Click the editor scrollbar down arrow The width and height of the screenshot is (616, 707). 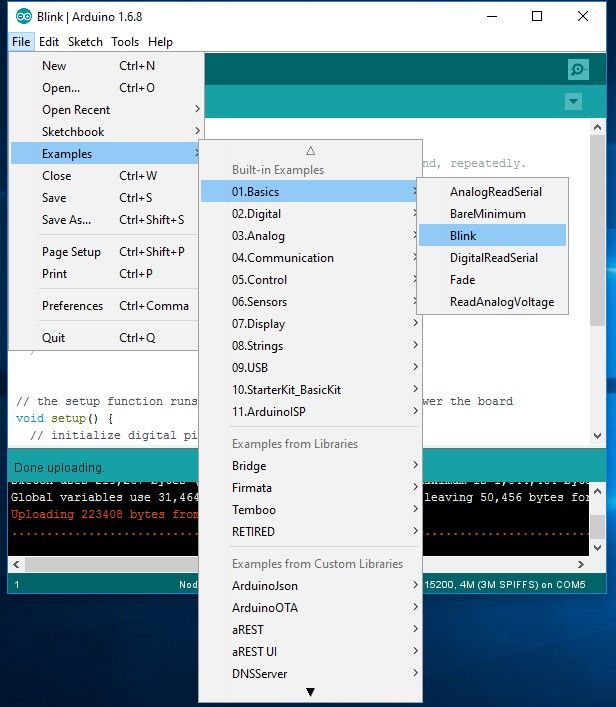(598, 436)
